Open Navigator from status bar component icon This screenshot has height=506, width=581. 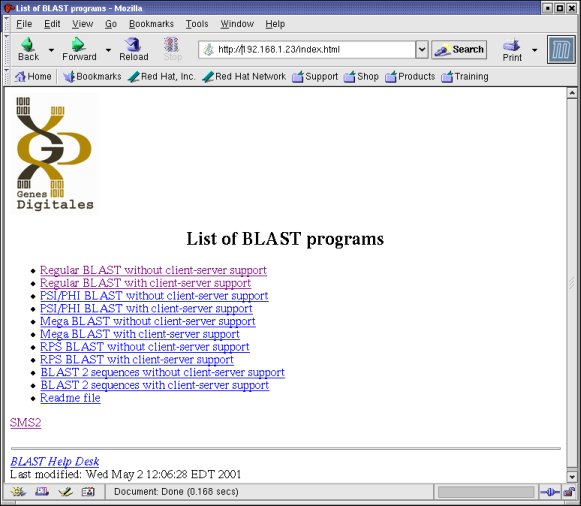[18, 492]
